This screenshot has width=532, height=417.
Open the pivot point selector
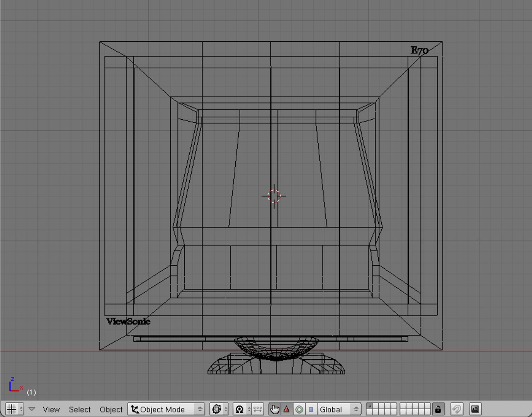[242, 409]
